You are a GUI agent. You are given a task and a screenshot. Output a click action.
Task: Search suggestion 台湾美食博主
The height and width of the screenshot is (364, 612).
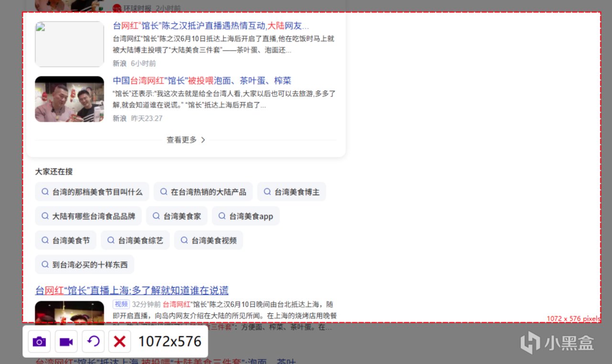coord(292,192)
